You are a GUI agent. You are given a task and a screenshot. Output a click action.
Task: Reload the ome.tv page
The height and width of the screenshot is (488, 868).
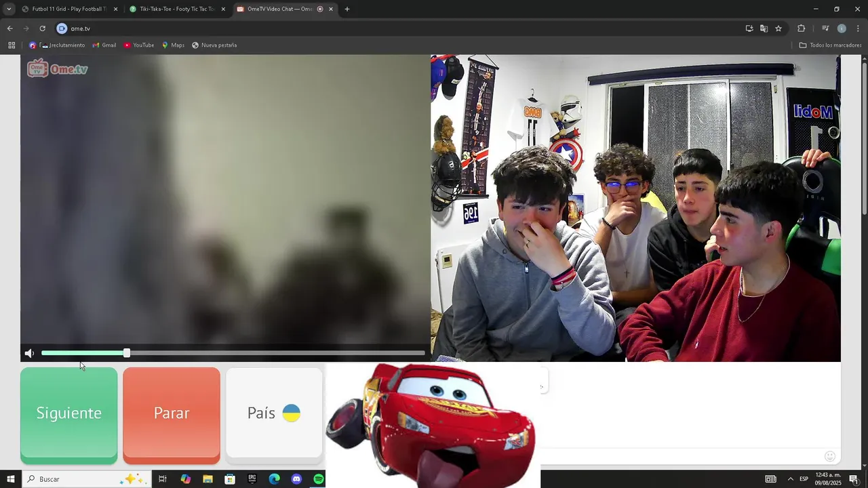point(42,28)
